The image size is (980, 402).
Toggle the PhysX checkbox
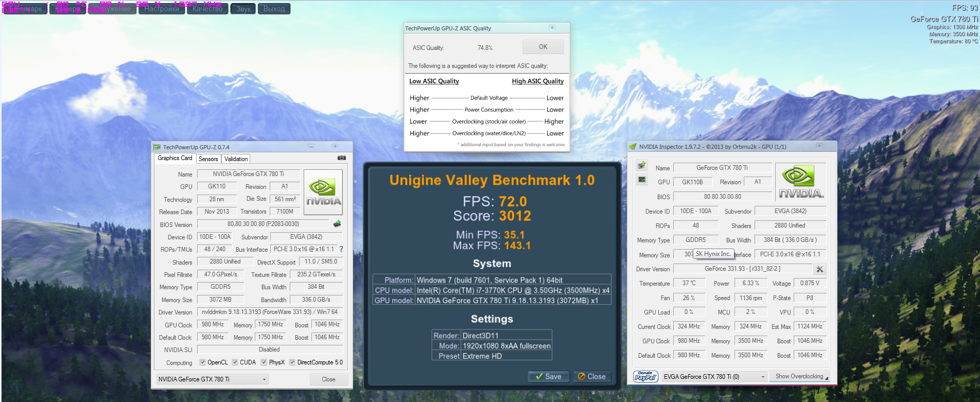(x=264, y=362)
